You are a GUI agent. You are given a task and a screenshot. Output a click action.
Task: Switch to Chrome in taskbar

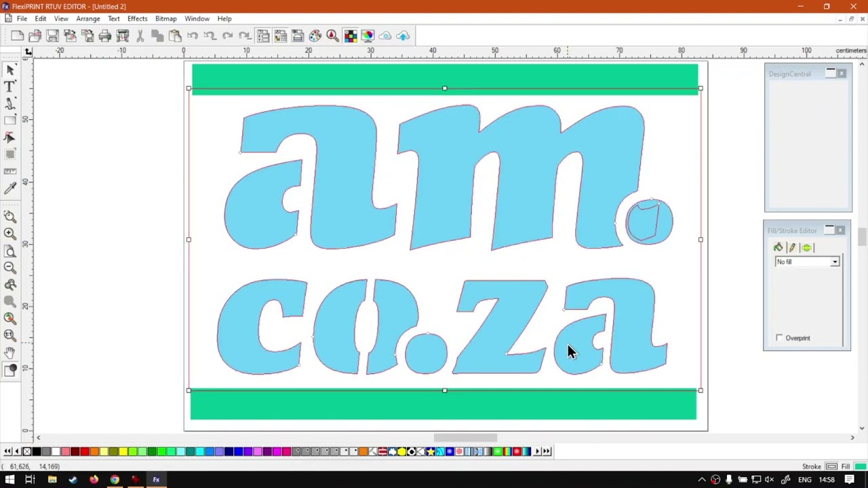(x=115, y=480)
